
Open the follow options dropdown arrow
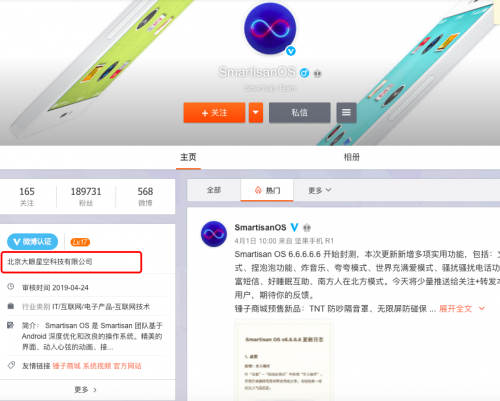256,113
